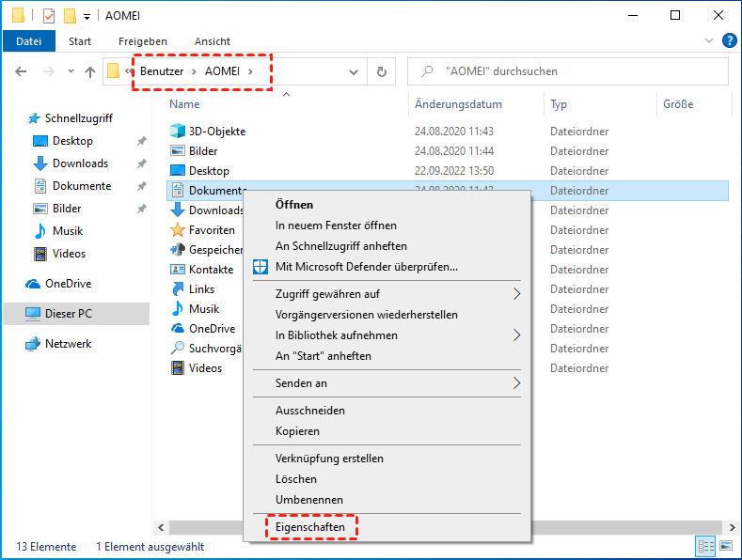
Task: Click AOMEI in the address path
Action: [x=222, y=71]
